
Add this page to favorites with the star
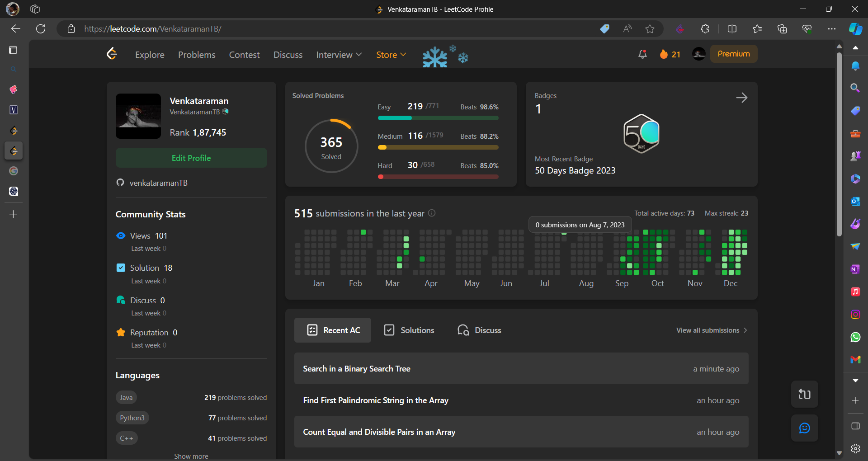point(650,29)
